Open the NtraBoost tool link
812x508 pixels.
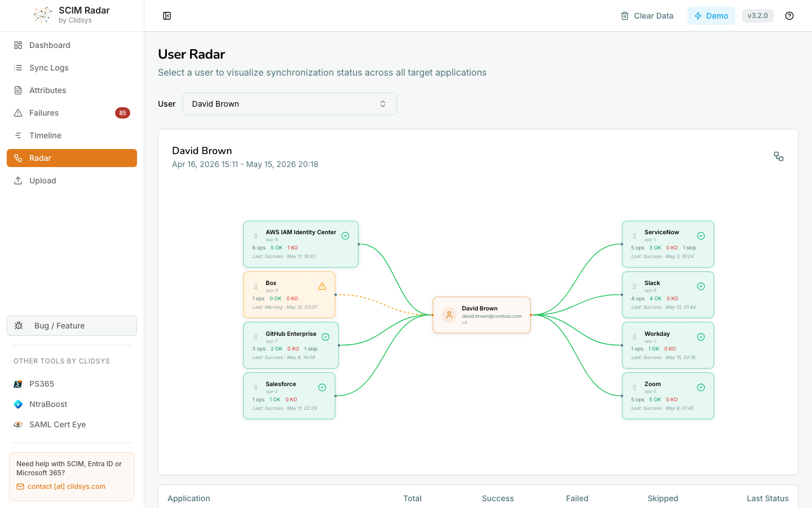72,404
